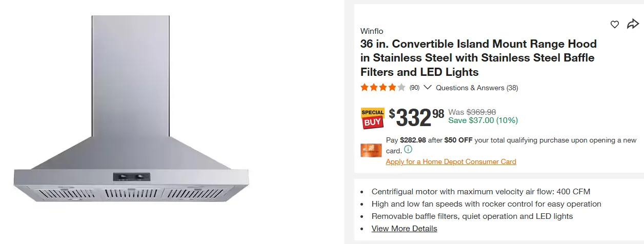
Task: Click the share arrow icon
Action: [x=633, y=24]
